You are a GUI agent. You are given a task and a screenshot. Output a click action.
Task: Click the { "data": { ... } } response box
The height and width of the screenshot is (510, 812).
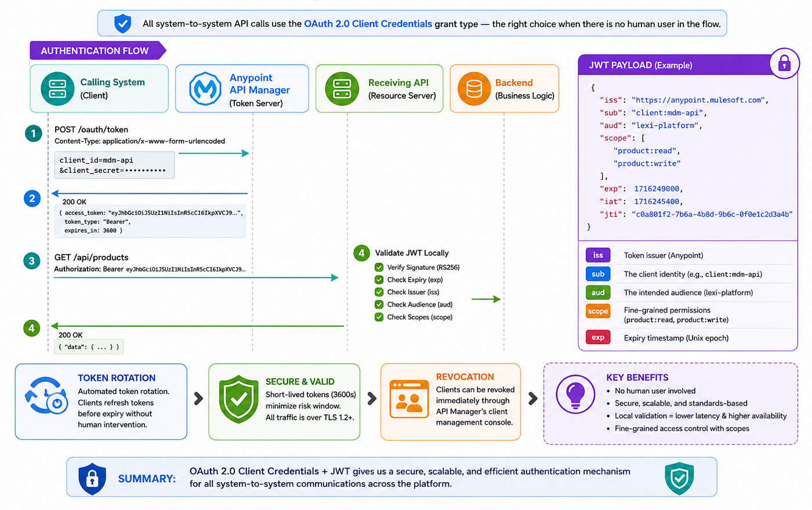coord(89,347)
